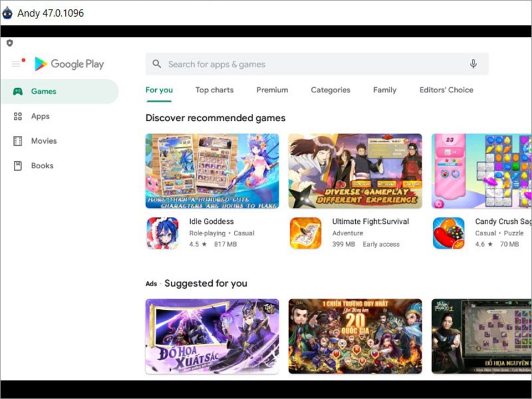Open the Candy Crush Saga banner image
This screenshot has width=532, height=399.
pyautogui.click(x=482, y=171)
